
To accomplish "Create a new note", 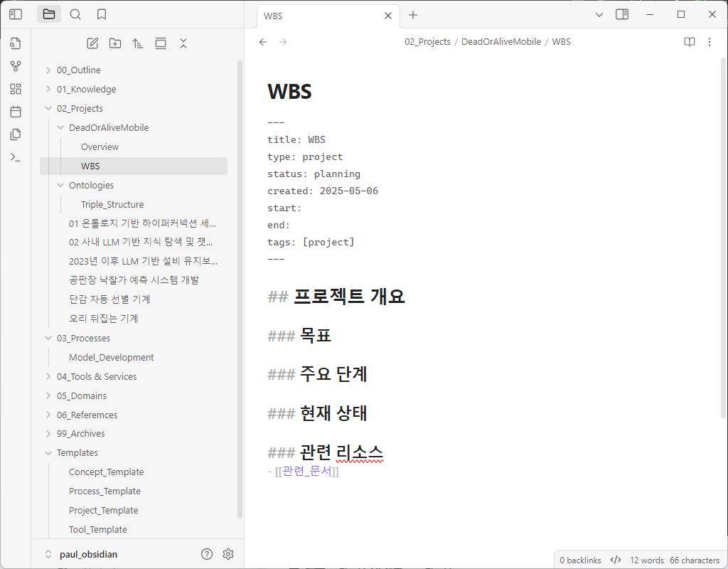I will click(x=92, y=43).
